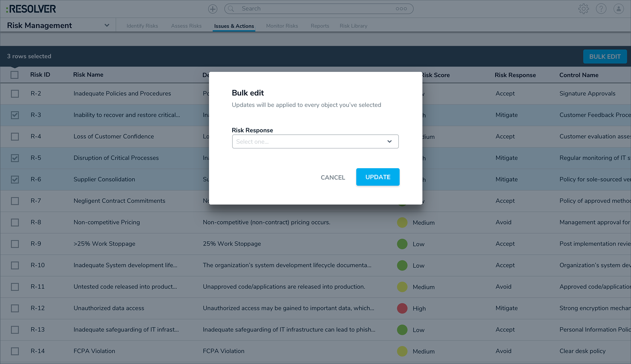Open the settings gear icon
Screen dimensions: 631x364
tap(584, 9)
